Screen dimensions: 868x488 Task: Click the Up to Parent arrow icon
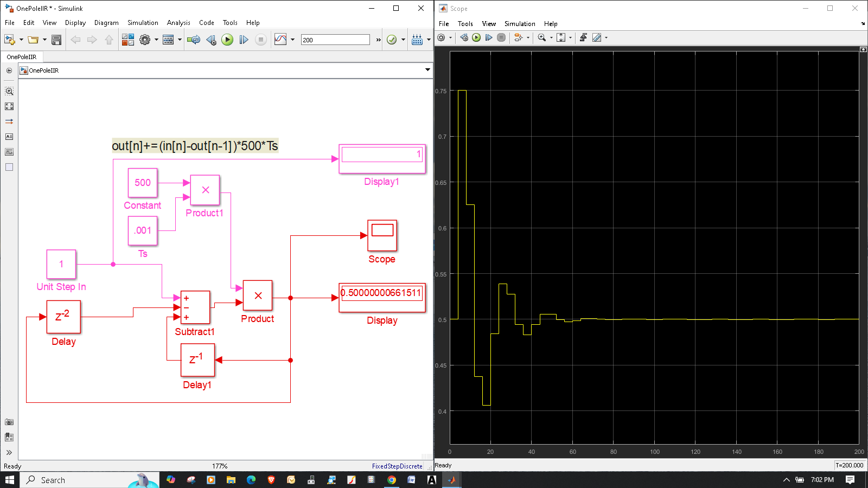(x=109, y=40)
